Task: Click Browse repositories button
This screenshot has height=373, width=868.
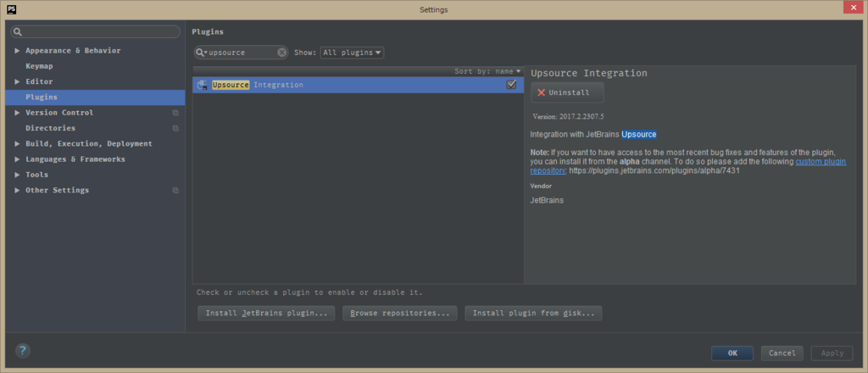Action: [x=400, y=313]
